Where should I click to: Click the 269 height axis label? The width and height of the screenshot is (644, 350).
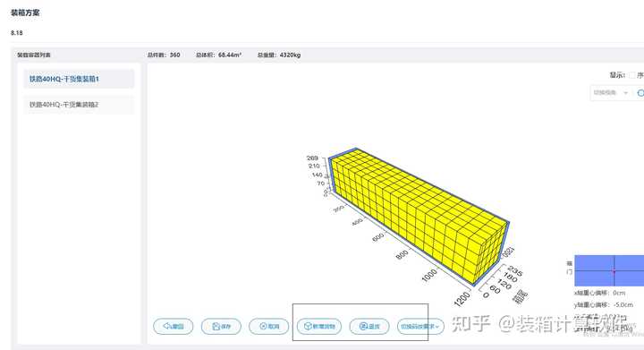(x=312, y=158)
